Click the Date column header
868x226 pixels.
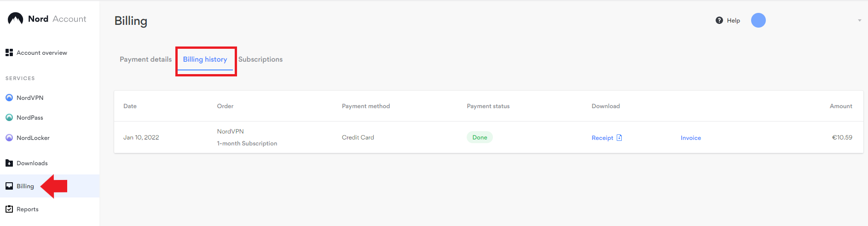tap(130, 106)
